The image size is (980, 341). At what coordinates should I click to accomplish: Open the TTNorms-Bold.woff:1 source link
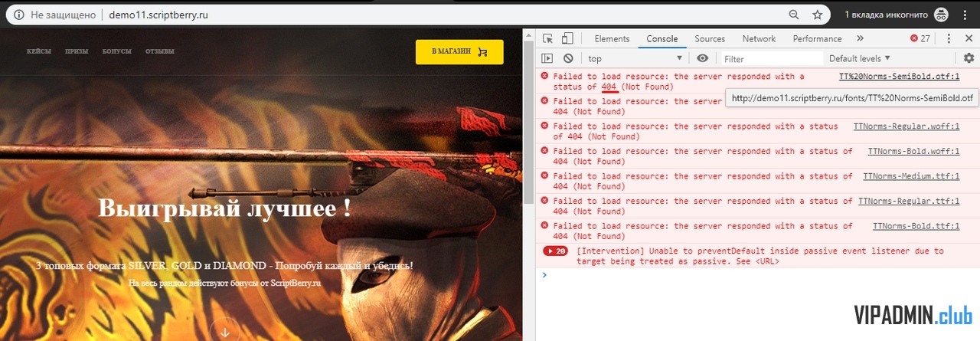tap(913, 151)
